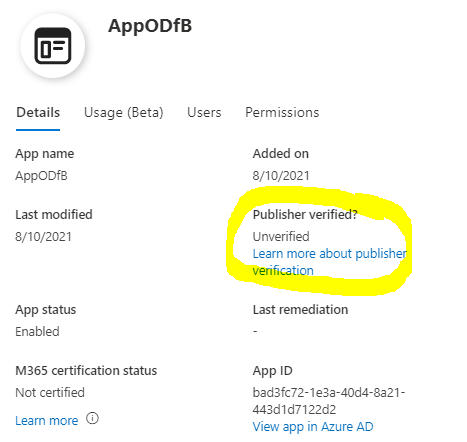The width and height of the screenshot is (467, 442).
Task: Click Learn more under M365 certification status
Action: click(x=47, y=421)
